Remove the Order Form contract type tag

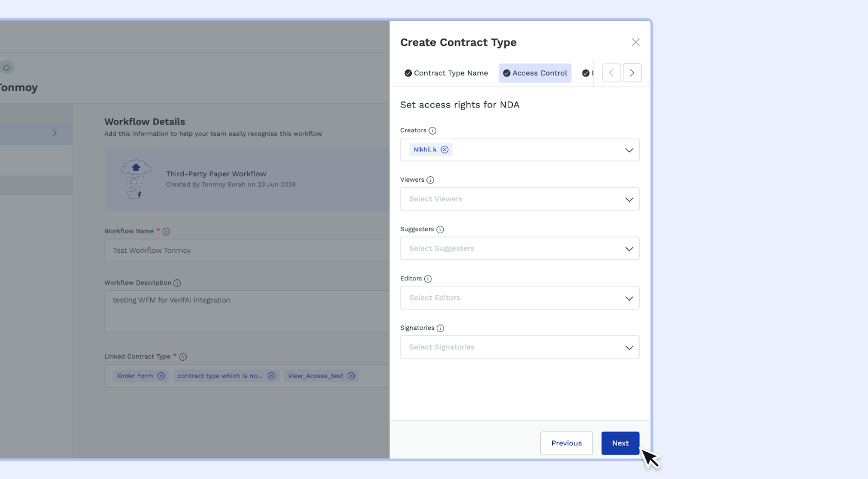coord(161,376)
